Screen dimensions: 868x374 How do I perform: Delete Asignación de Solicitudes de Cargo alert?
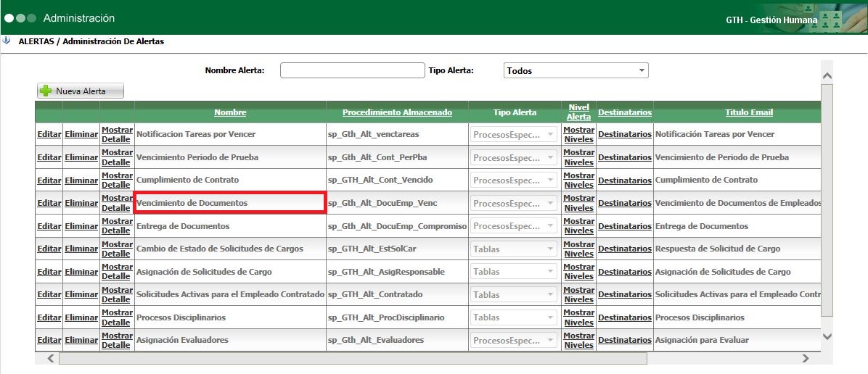(81, 272)
